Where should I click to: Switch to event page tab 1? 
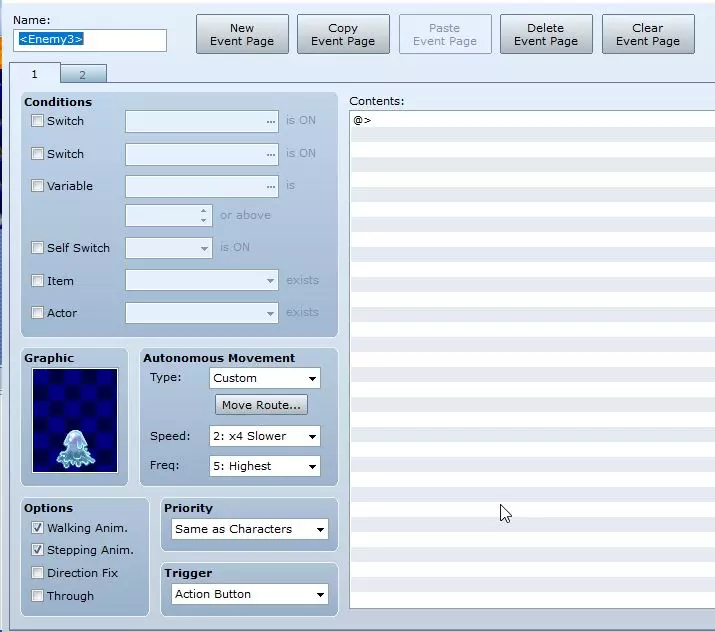click(35, 74)
